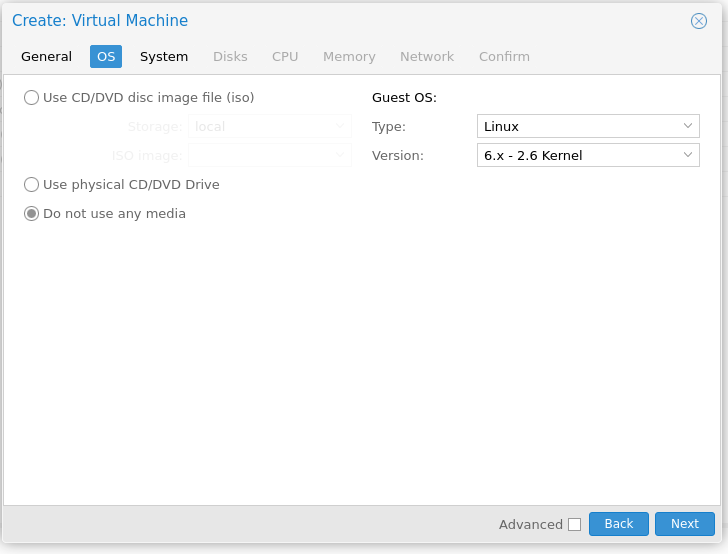Screen dimensions: 728x554
Task: Go to the System tab
Action: click(x=164, y=57)
